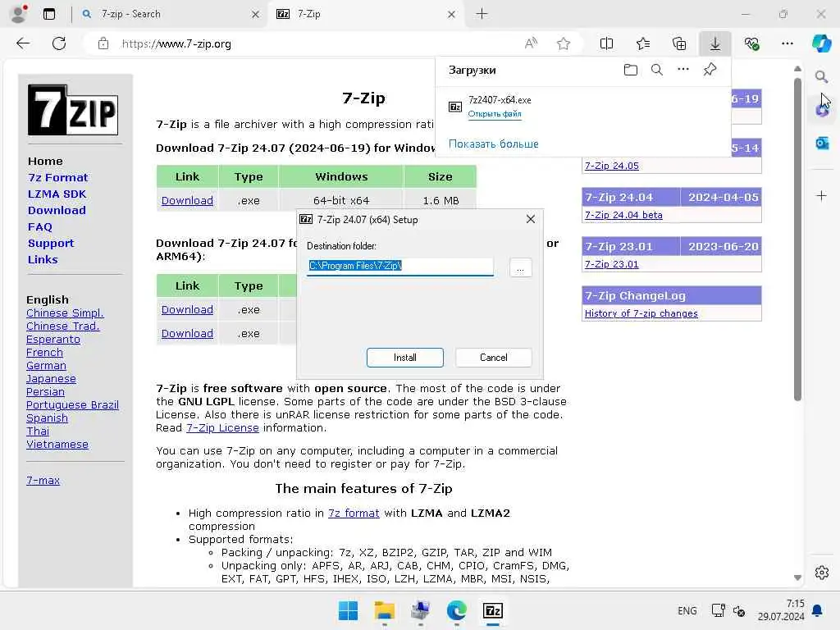Open the 7z format link
840x630 pixels.
(354, 514)
